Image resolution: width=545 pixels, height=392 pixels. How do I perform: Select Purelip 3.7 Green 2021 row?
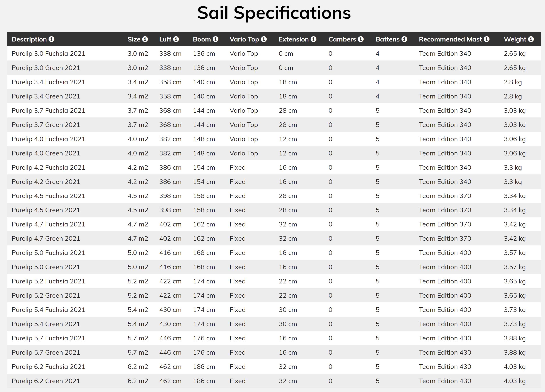(274, 125)
